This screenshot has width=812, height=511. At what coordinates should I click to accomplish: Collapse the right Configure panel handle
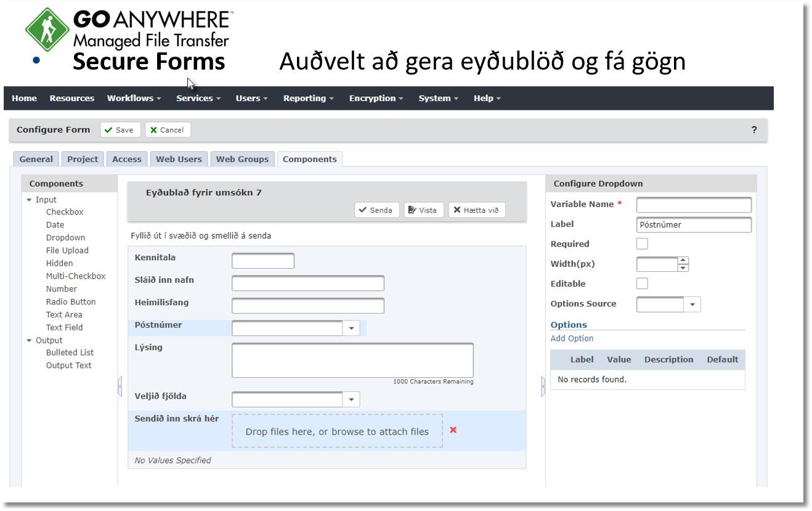click(543, 386)
